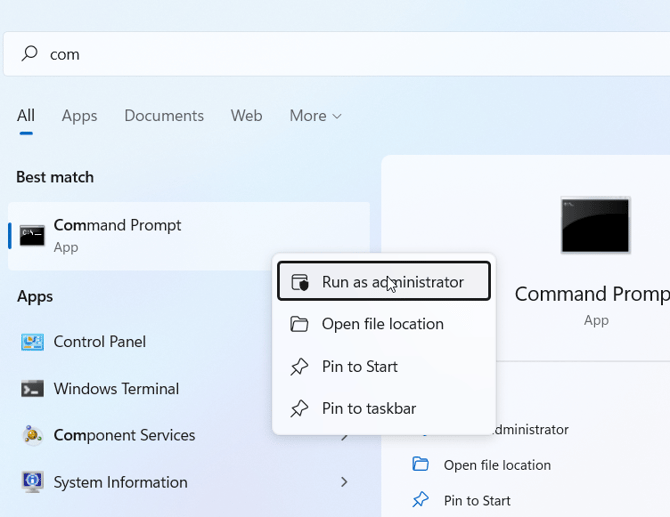Select Pin to taskbar in context menu
Screen dimensions: 670x517
(384, 408)
